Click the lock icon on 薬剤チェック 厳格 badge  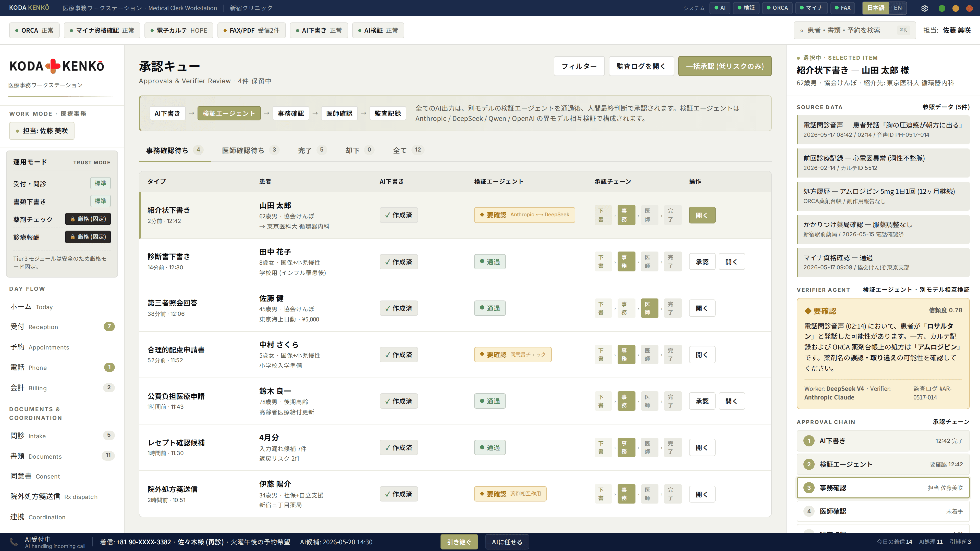(x=73, y=219)
